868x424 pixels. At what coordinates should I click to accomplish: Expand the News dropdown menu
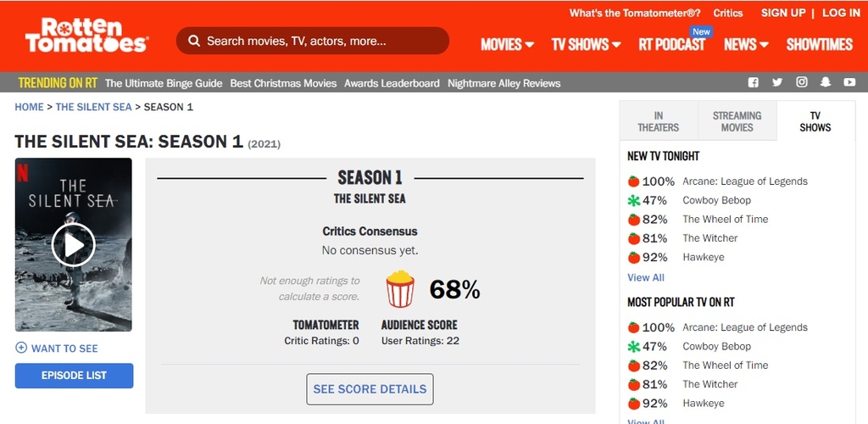746,44
